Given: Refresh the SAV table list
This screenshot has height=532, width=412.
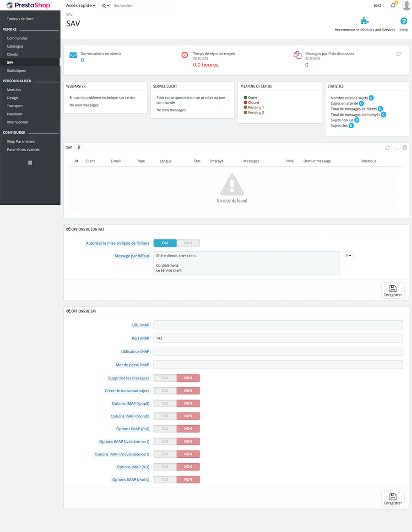Looking at the screenshot, I should coord(388,148).
